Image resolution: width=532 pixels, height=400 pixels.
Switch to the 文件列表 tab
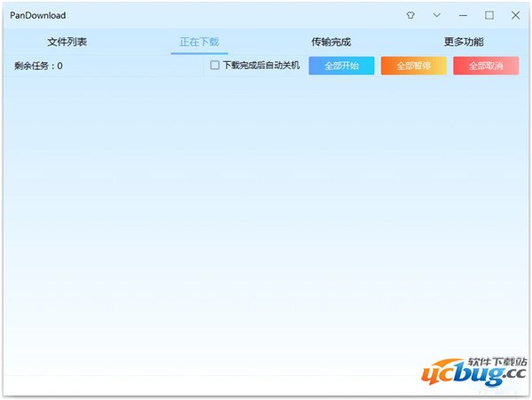pos(67,42)
